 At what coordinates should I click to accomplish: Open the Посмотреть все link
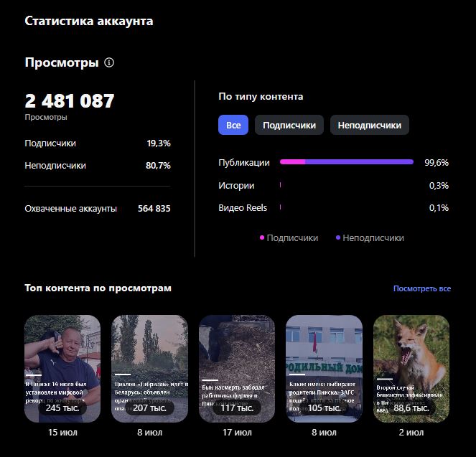(421, 288)
